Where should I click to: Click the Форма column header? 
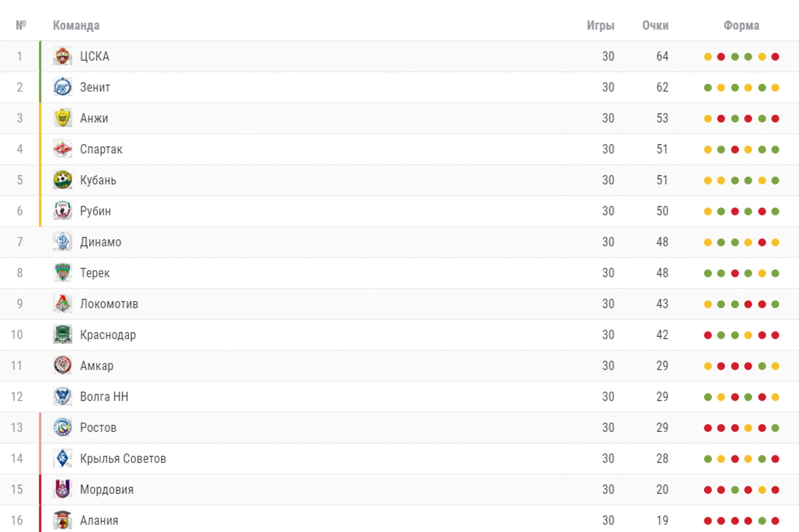[x=741, y=26]
